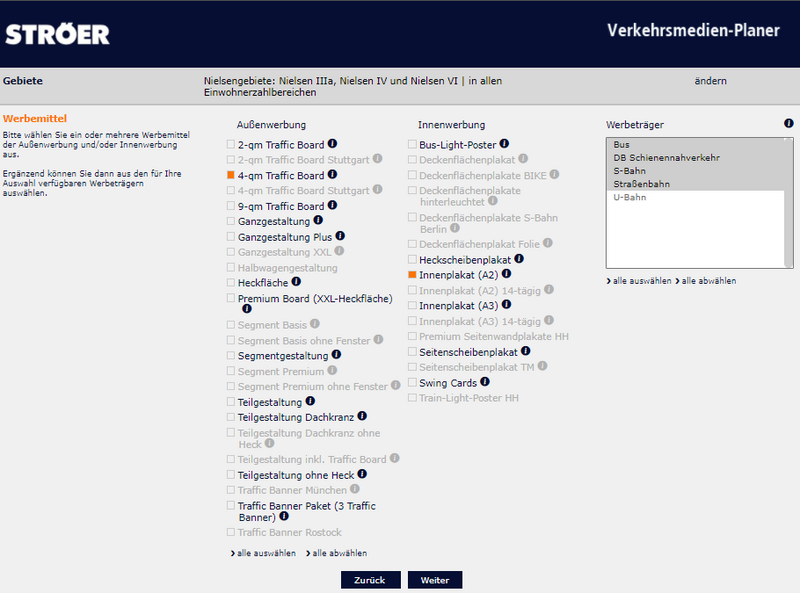Uncheck the 4-qm Traffic Board checkbox
Screen dimensions: 800x593
231,175
